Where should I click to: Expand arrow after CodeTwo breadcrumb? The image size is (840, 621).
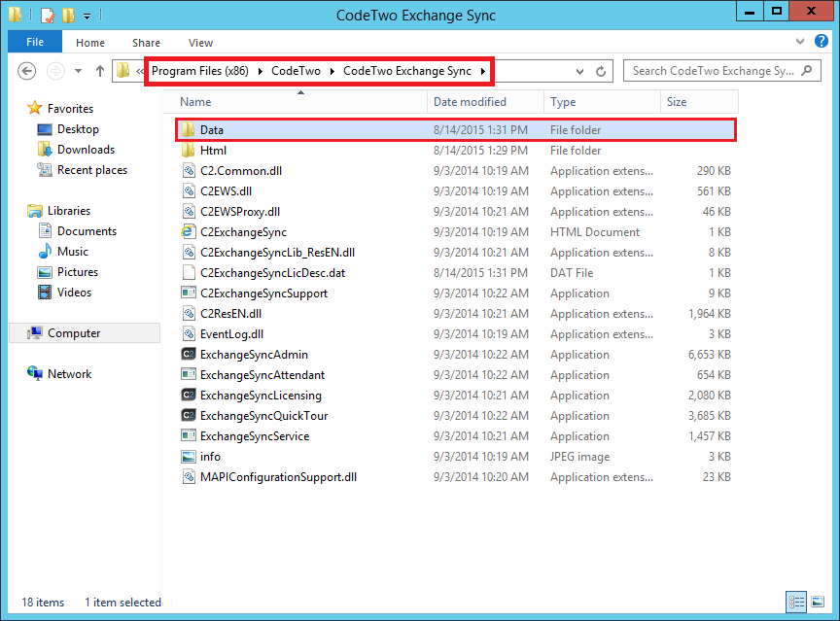[332, 71]
